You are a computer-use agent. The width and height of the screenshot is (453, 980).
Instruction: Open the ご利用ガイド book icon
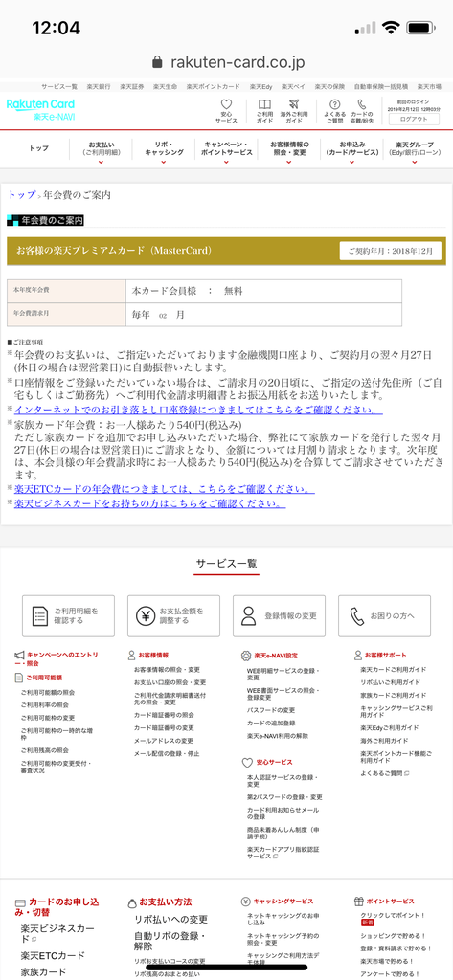coord(264,104)
